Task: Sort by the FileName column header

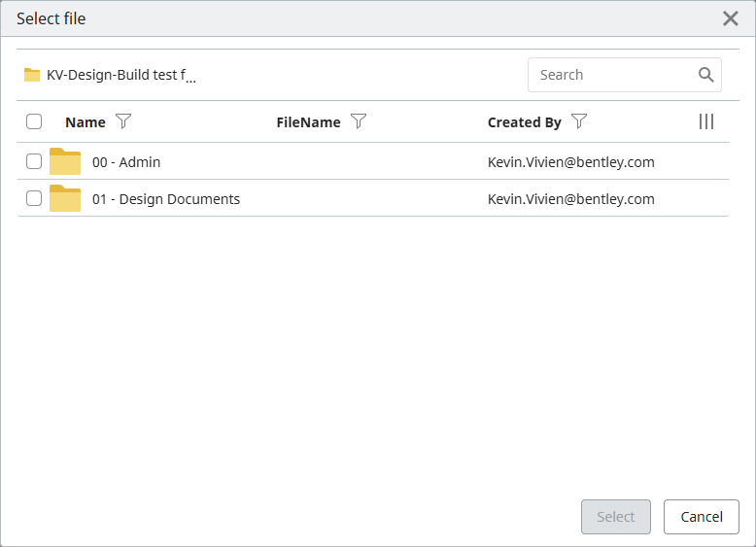Action: click(x=308, y=122)
